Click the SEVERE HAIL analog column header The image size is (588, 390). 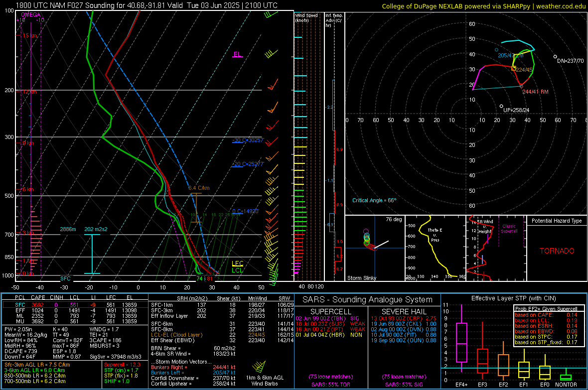(404, 312)
